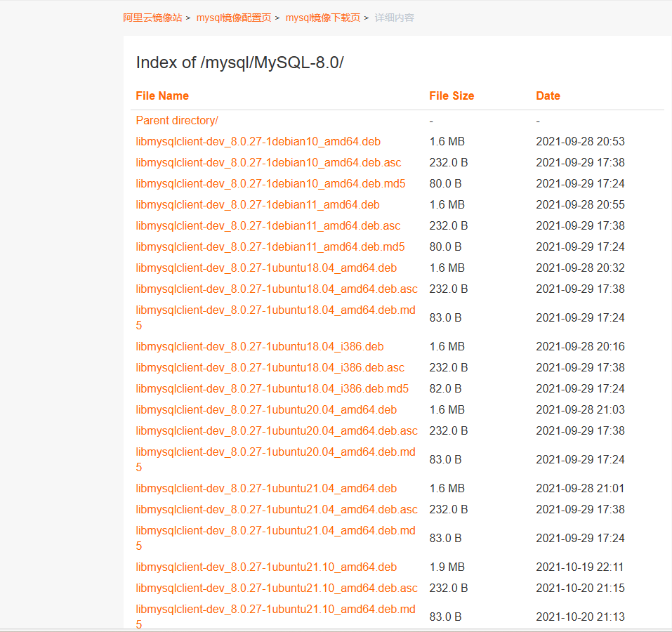The width and height of the screenshot is (672, 632).
Task: Click the Index of /mysql/MySQL-8.0/ heading
Action: click(239, 62)
